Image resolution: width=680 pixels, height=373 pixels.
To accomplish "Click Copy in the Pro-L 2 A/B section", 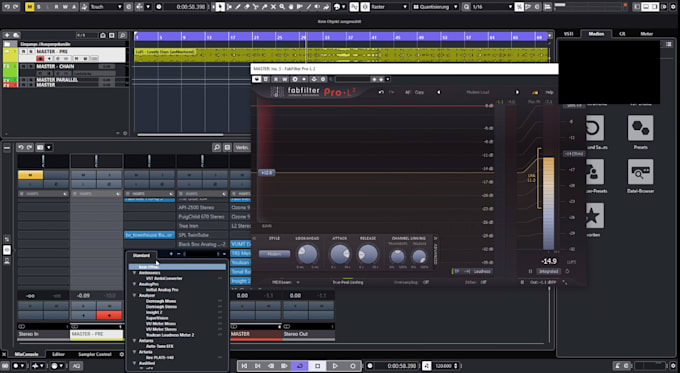I will (x=419, y=92).
